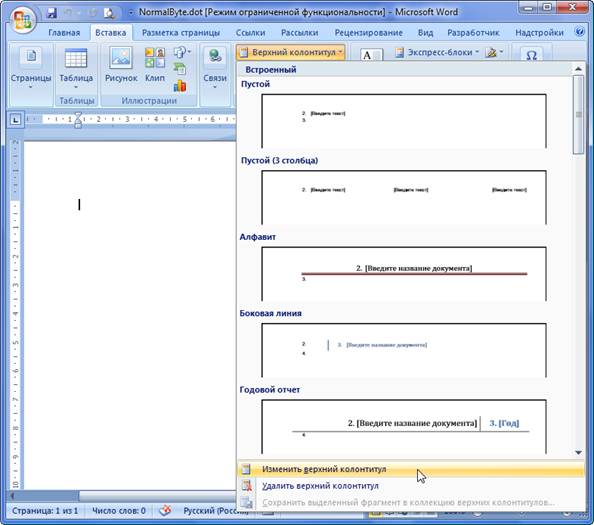Screen dimensions: 594x525
Task: Click the Omega symbol icon
Action: [x=531, y=55]
